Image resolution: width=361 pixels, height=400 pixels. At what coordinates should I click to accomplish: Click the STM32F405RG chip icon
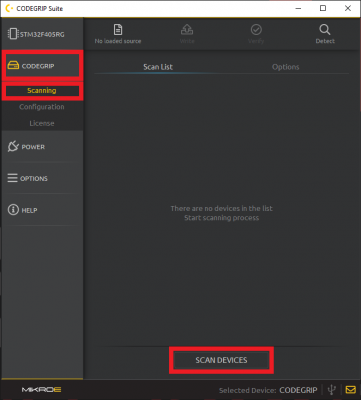click(13, 34)
